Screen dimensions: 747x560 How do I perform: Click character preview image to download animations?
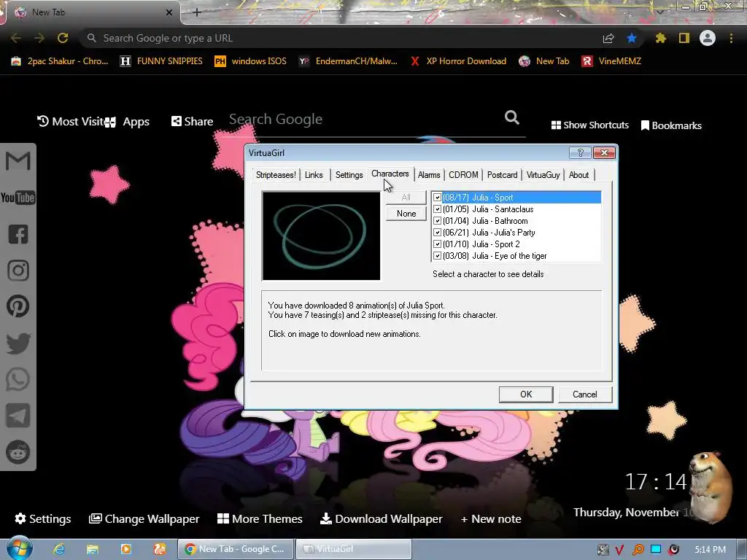321,236
